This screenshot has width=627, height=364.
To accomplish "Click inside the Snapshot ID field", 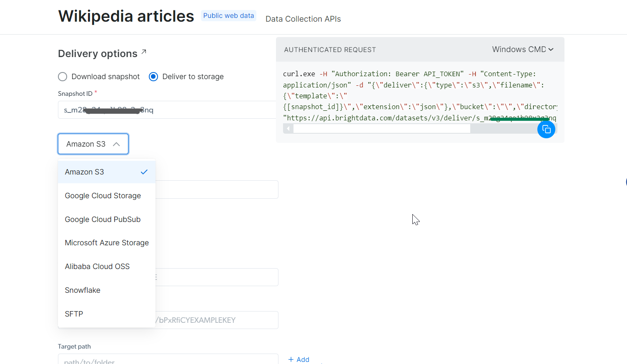I will tap(167, 110).
